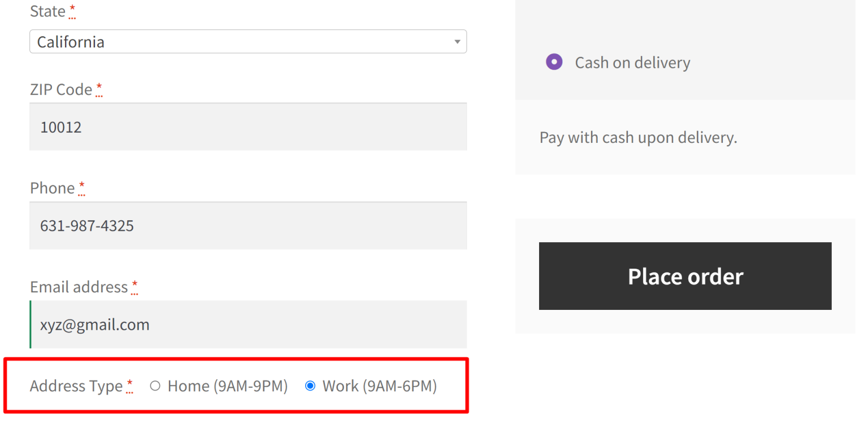Screen dimensions: 868x429
Task: Select the Work (9AM-6PM) address type
Action: coord(310,386)
